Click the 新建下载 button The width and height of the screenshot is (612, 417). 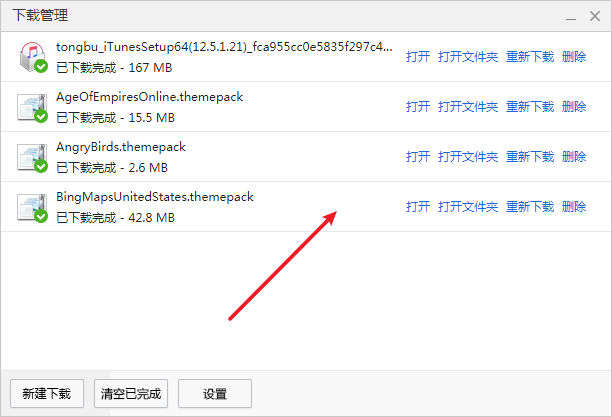(47, 394)
